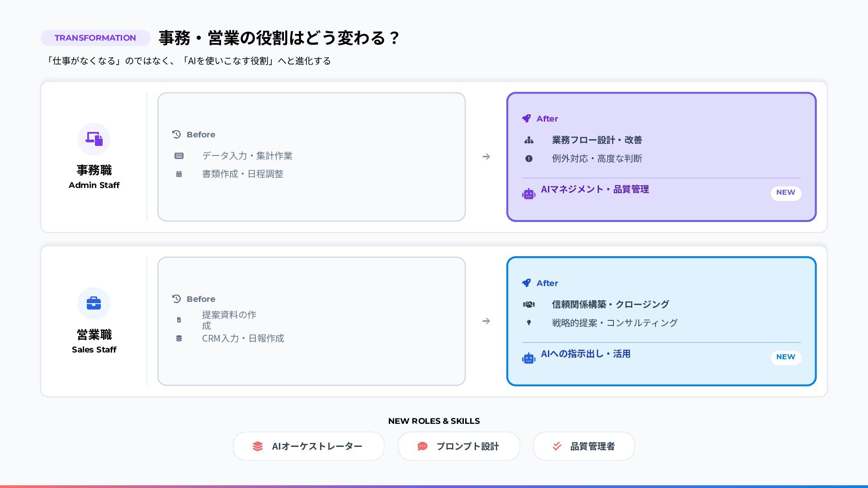The height and width of the screenshot is (488, 868).
Task: Click the handshake icon beside 信頼関係構築
Action: click(x=528, y=305)
